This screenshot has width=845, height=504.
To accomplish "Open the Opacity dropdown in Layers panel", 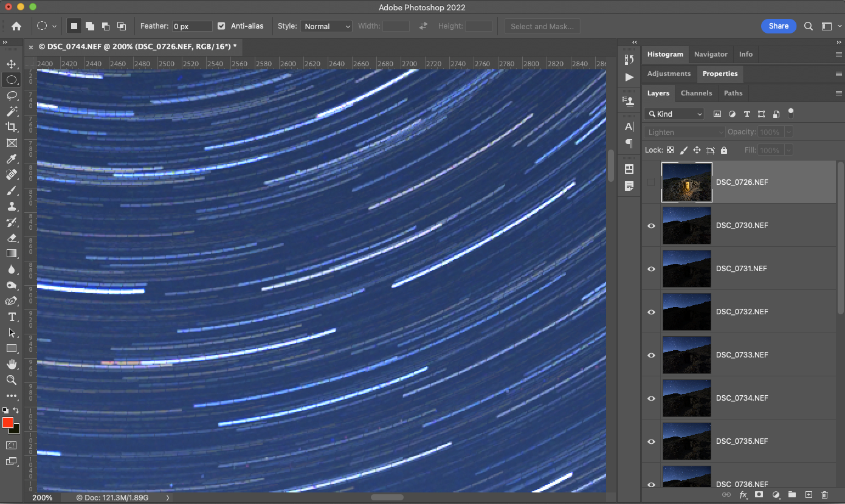I will tap(789, 132).
